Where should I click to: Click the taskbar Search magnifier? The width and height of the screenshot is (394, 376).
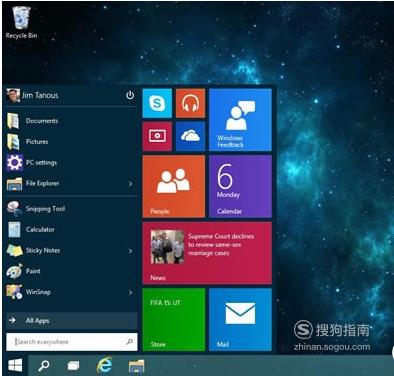[44, 366]
